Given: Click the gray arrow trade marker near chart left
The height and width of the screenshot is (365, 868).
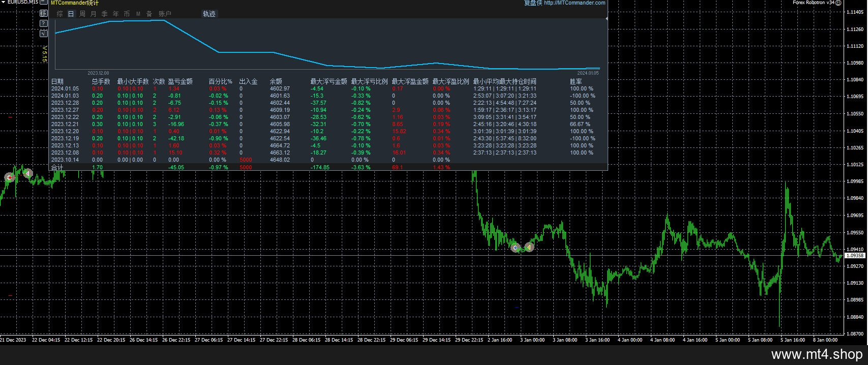Looking at the screenshot, I should point(28,173).
